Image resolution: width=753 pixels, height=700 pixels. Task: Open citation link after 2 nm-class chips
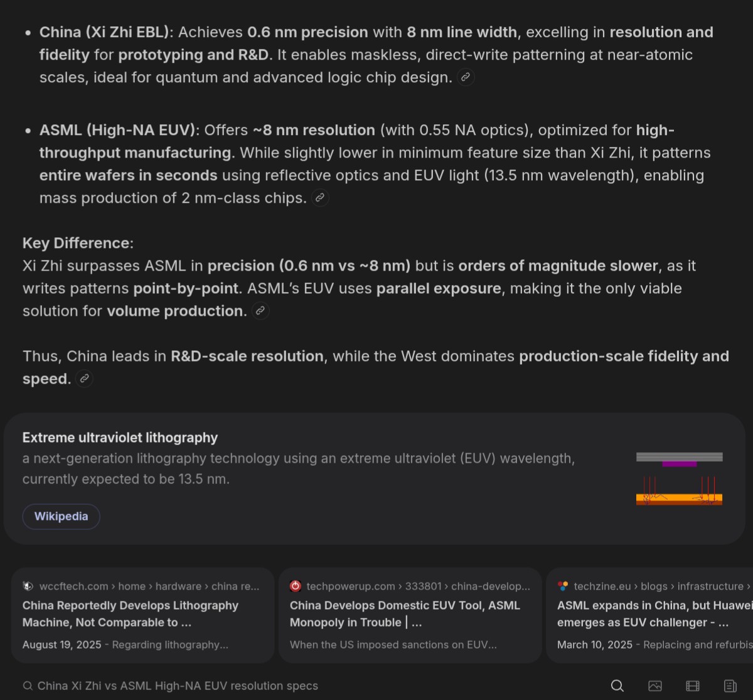(x=320, y=198)
